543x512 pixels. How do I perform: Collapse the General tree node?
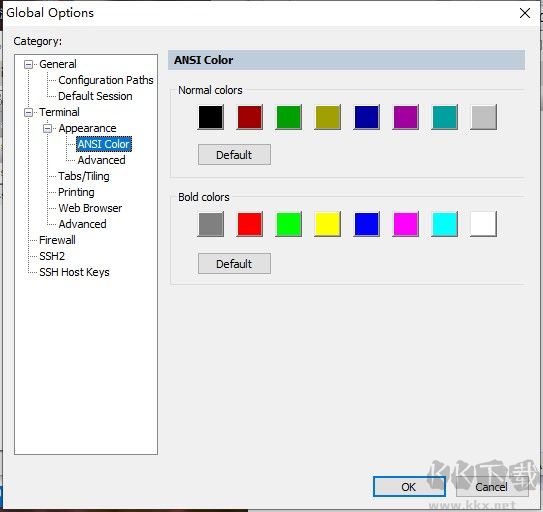[x=28, y=64]
